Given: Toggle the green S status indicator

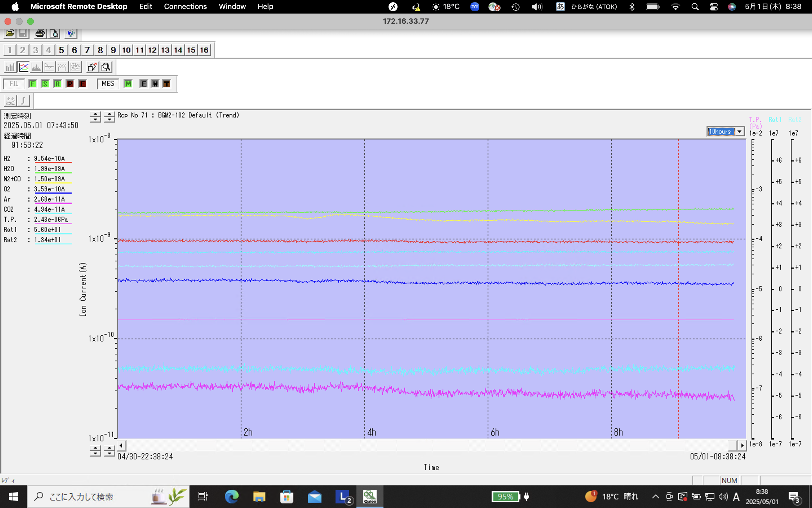Looking at the screenshot, I should pos(45,84).
